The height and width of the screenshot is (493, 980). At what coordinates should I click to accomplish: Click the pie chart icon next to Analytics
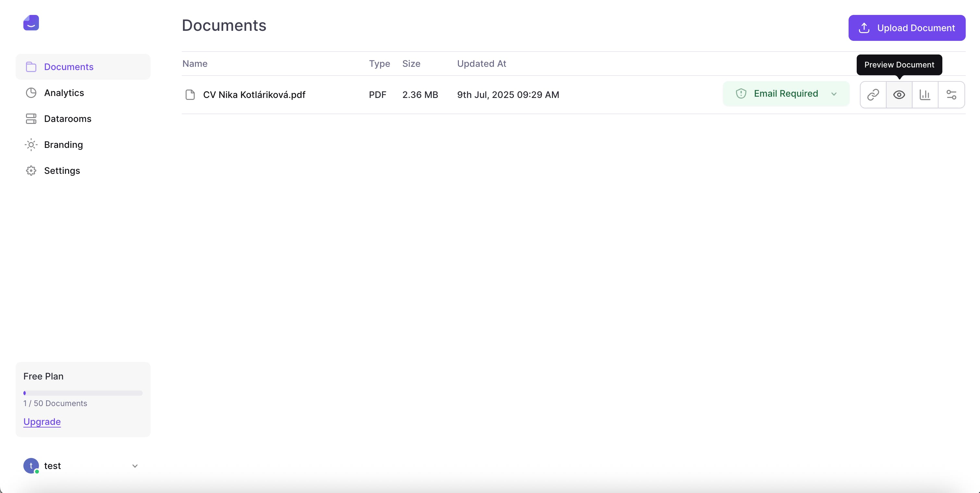[x=31, y=93]
